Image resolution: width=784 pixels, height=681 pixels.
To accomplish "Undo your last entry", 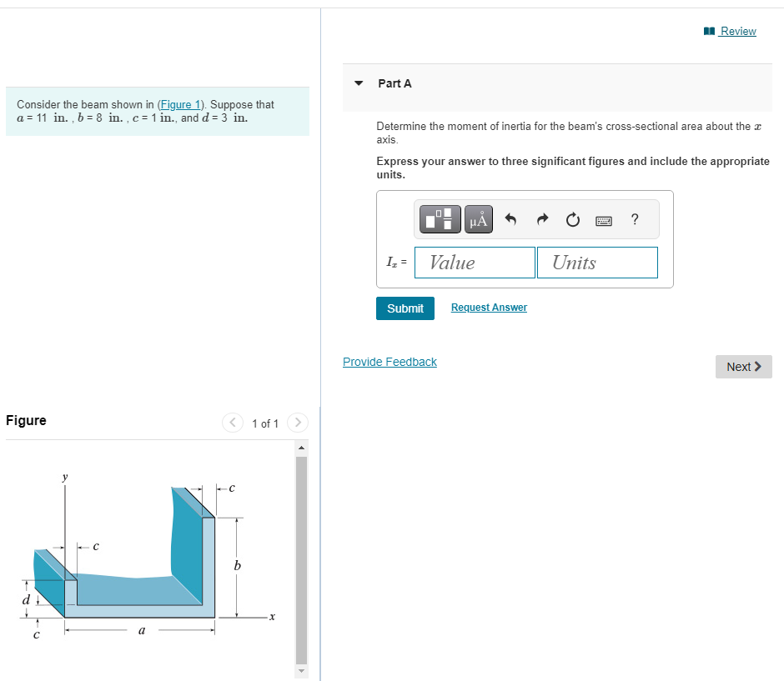I will click(x=511, y=219).
